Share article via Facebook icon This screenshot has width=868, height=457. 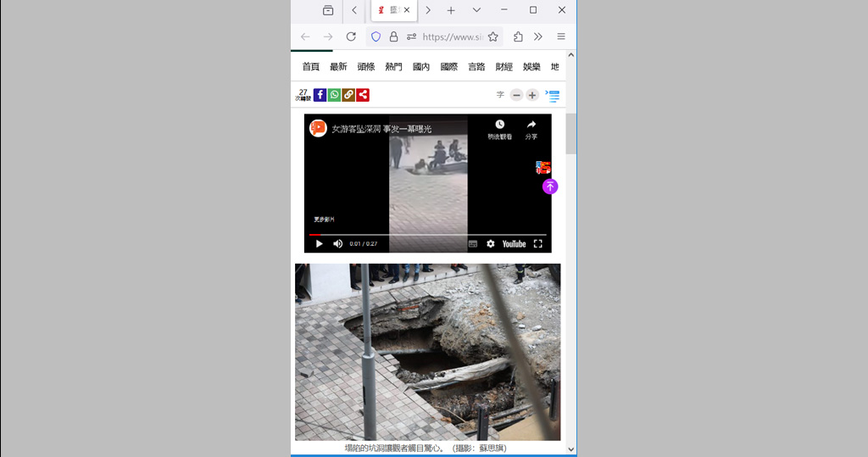(x=320, y=95)
